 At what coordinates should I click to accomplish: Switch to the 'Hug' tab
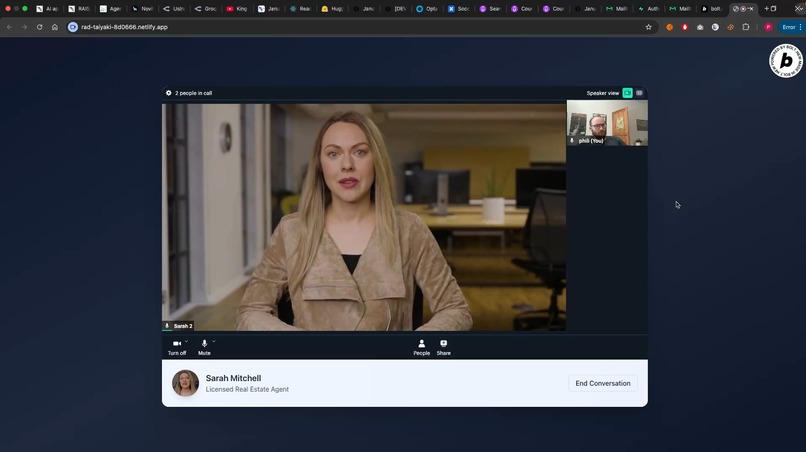click(x=332, y=9)
